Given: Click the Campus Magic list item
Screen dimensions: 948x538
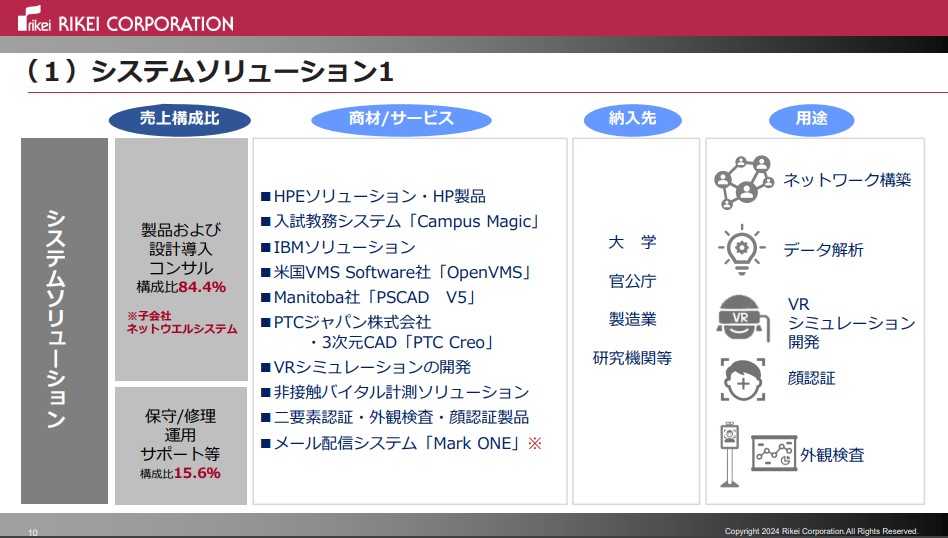Looking at the screenshot, I should [401, 222].
